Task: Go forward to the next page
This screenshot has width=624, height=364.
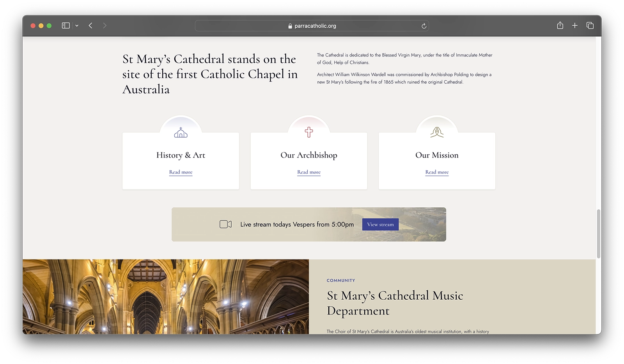Action: (105, 26)
